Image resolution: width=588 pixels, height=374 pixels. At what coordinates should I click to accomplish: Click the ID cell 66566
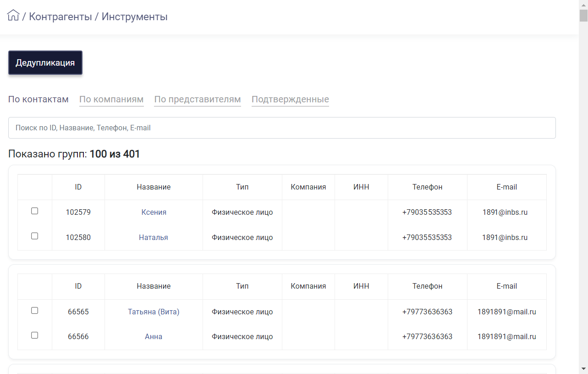(78, 336)
